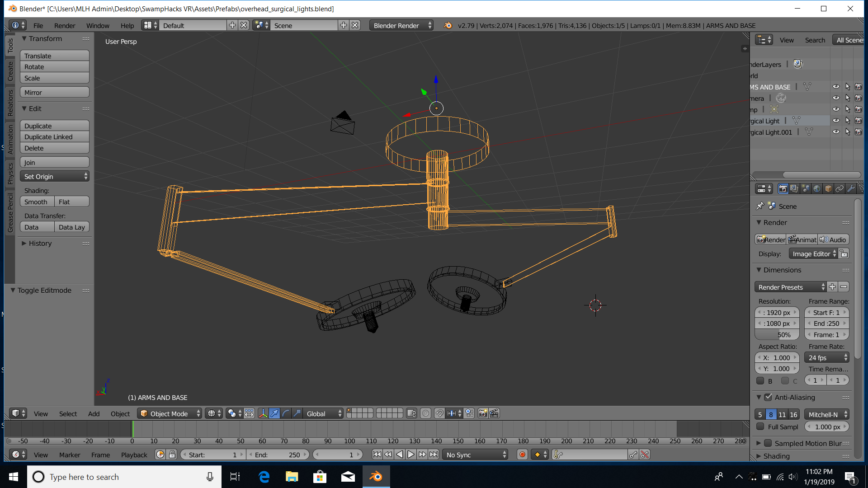
Task: Click the timeline record button
Action: click(522, 455)
